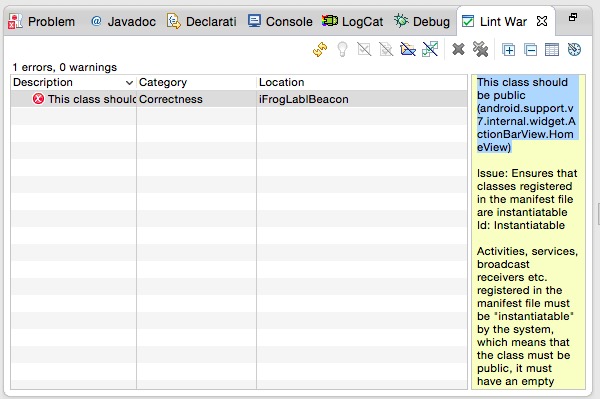The height and width of the screenshot is (399, 600).
Task: Click the suppress issue crossed-checkbox icon
Action: pyautogui.click(x=364, y=49)
